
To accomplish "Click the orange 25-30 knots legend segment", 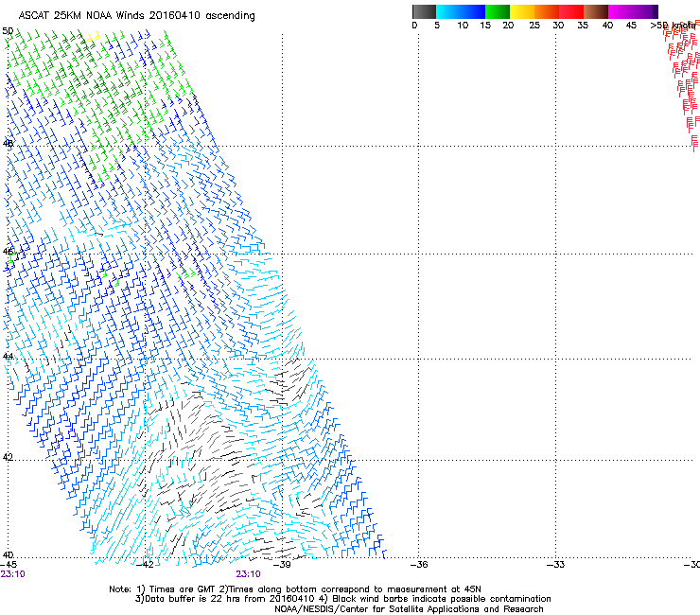I will tap(547, 11).
